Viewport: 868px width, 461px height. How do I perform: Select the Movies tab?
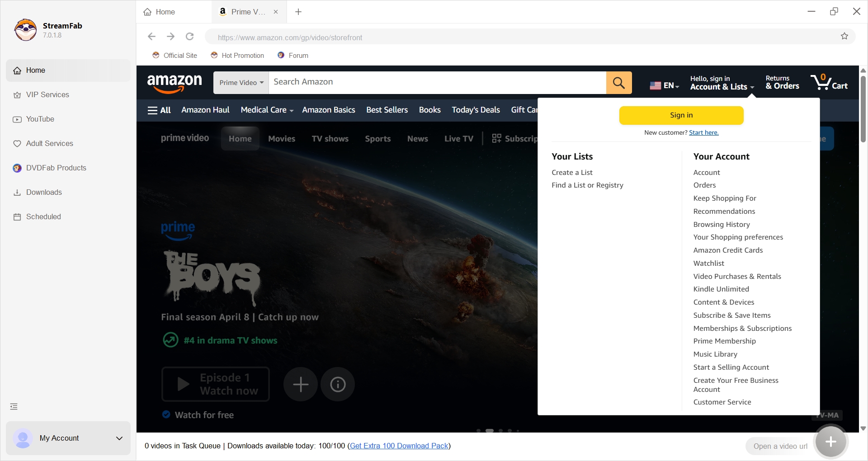[x=282, y=139]
